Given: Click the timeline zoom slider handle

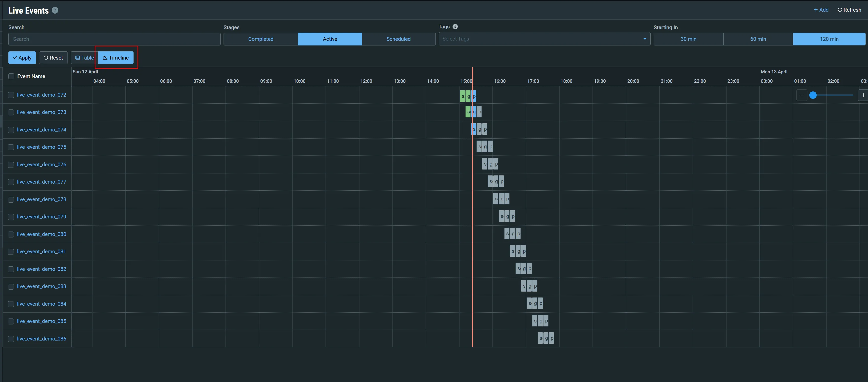Looking at the screenshot, I should (813, 95).
